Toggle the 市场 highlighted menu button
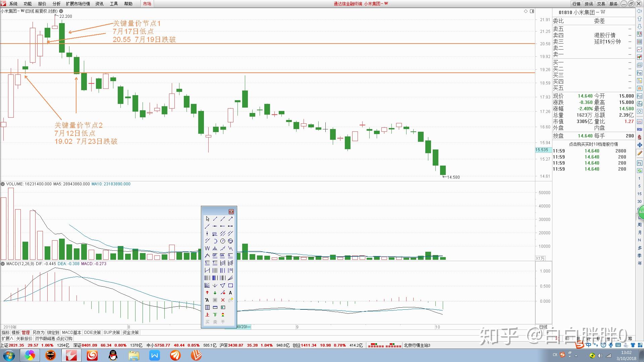The height and width of the screenshot is (362, 644). (147, 4)
